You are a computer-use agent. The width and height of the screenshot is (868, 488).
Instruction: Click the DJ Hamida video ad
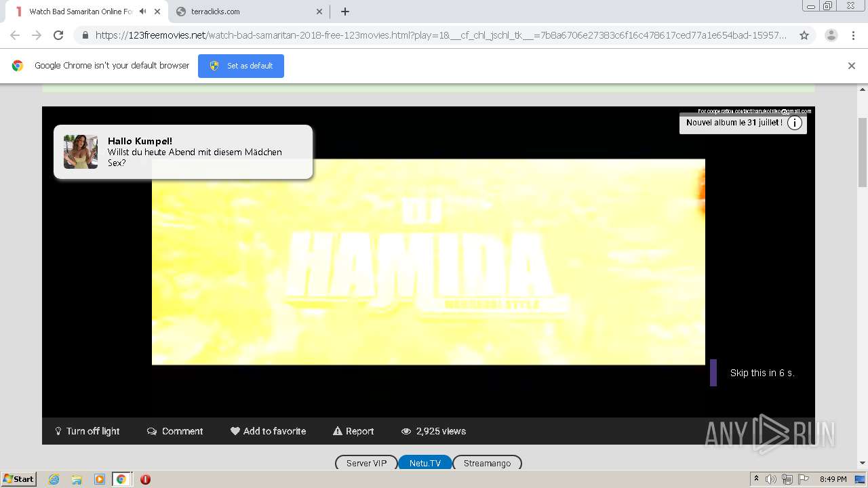(x=429, y=262)
